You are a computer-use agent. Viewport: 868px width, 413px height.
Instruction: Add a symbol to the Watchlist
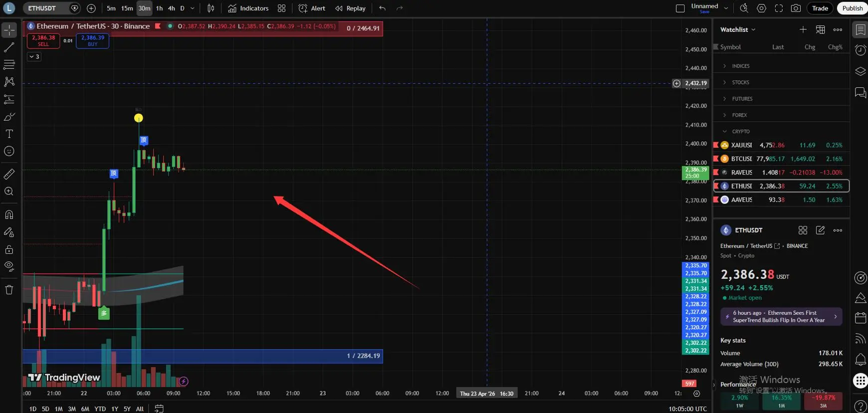coord(803,30)
